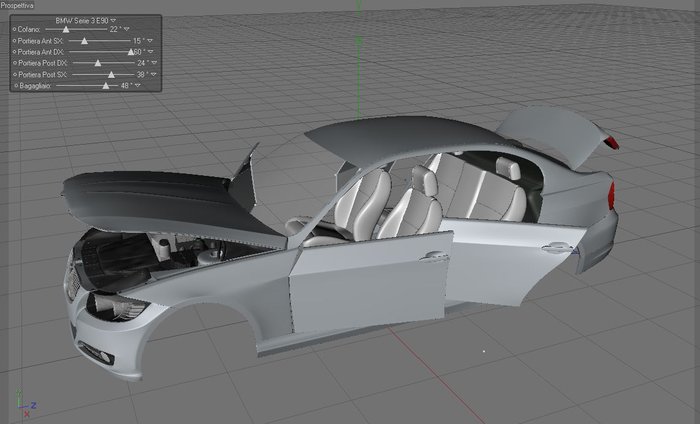Click the Portiera Ant SX slider handle
This screenshot has width=700, height=424.
(84, 41)
